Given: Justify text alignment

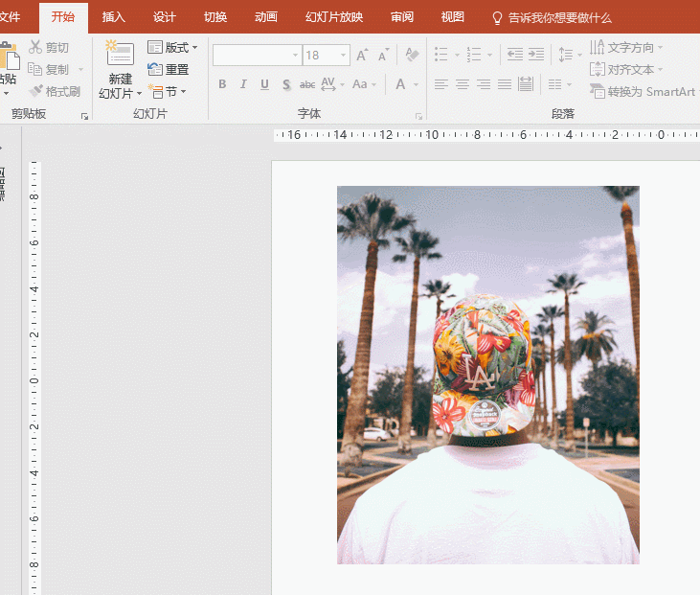Looking at the screenshot, I should coord(505,84).
